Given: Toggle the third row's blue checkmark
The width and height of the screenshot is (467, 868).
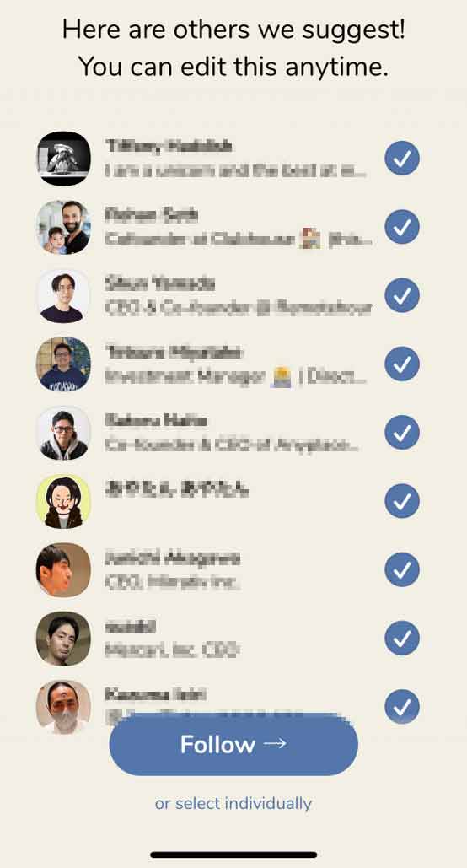Looking at the screenshot, I should tap(402, 295).
